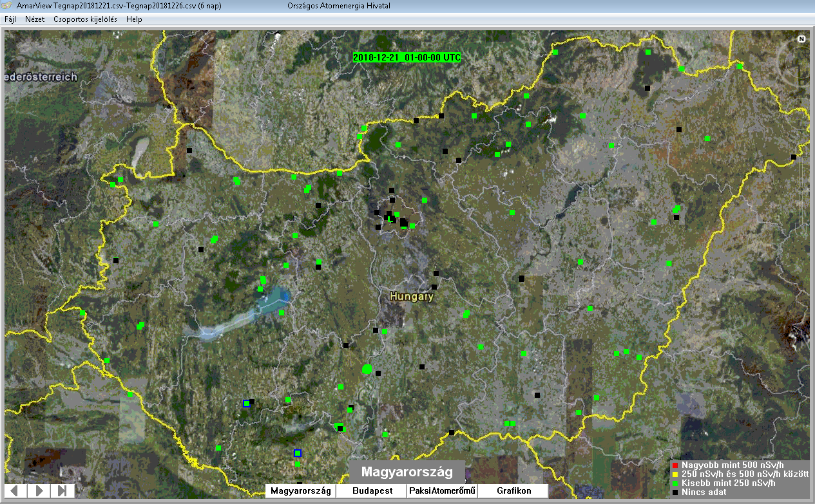Screen dimensions: 815x504
Task: Open the Help menu
Action: pos(134,19)
